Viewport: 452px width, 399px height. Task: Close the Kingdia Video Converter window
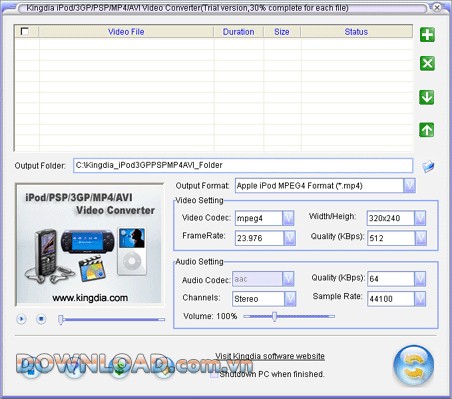click(436, 8)
